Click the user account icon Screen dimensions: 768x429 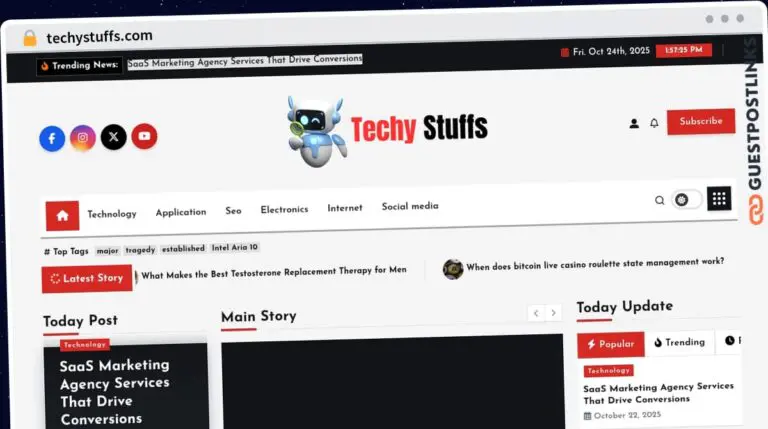pos(634,123)
